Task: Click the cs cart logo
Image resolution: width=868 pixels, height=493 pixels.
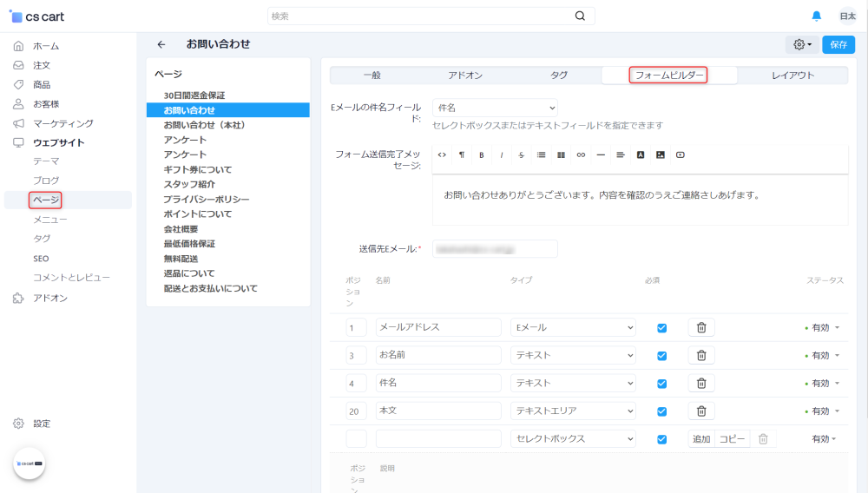Action: 37,16
